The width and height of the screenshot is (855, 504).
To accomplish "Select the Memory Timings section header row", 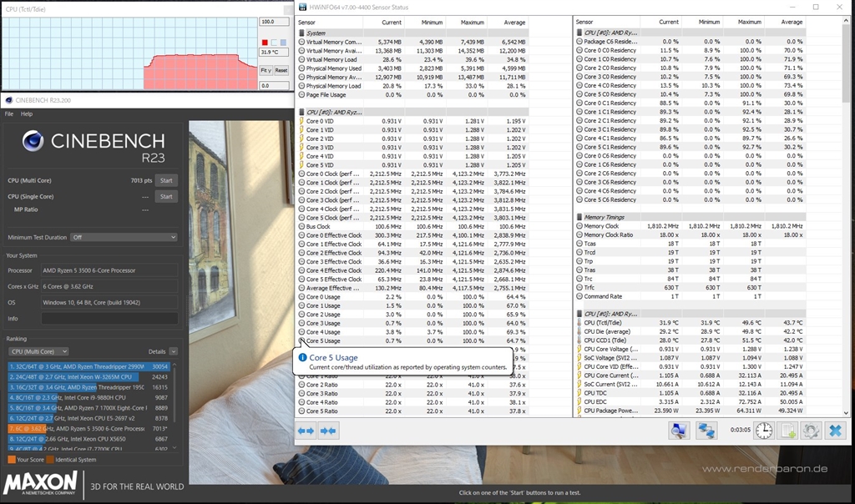I will [x=690, y=217].
